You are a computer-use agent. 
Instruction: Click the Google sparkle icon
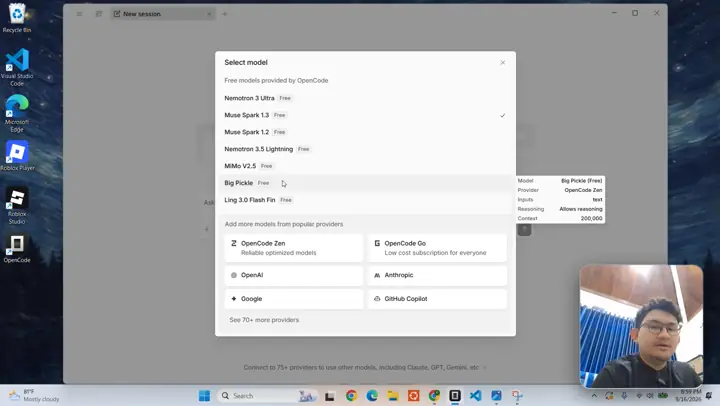(x=234, y=299)
